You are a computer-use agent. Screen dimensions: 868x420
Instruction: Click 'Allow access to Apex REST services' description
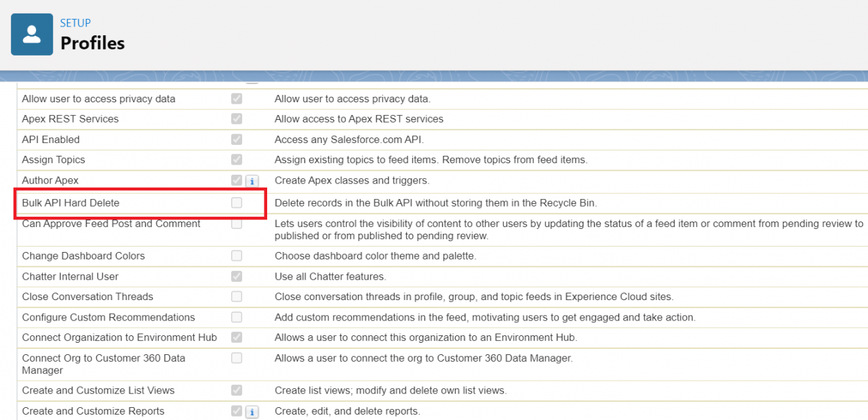[x=359, y=119]
